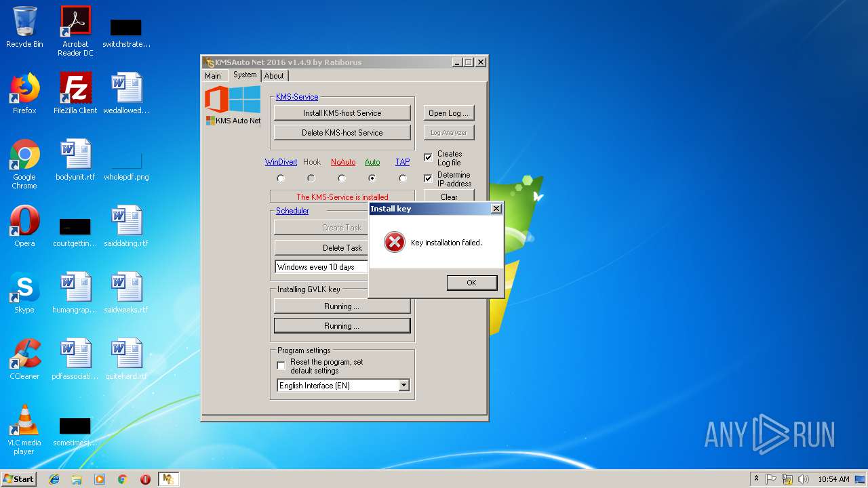Open Windows Media Player taskbar icon
This screenshot has width=868, height=488.
click(100, 479)
